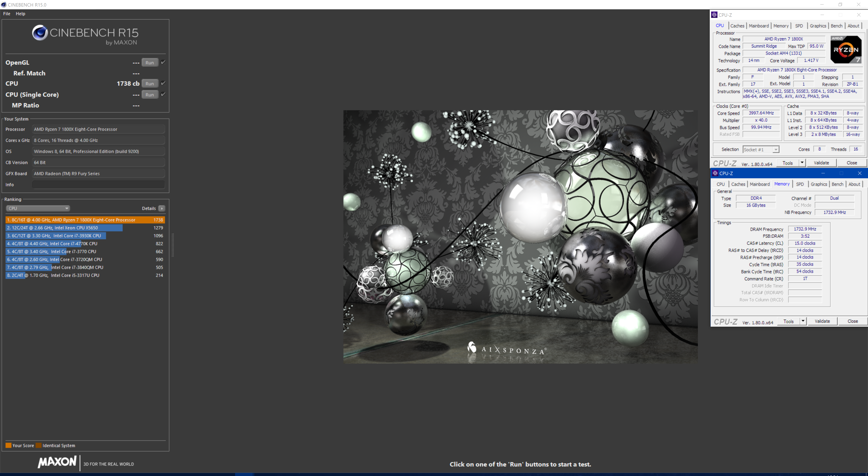Select the Core i7-3930K ranking row
The width and height of the screenshot is (868, 476).
(x=85, y=236)
